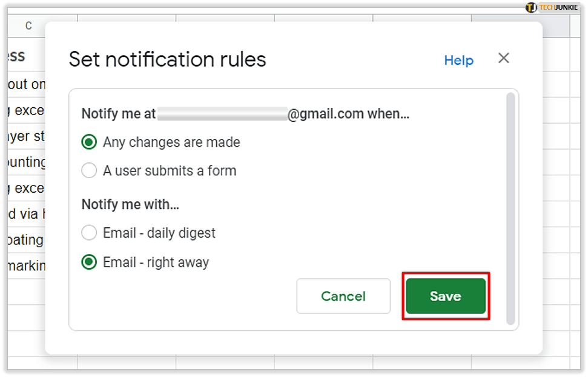Click the cell showing "d via h"

(23, 213)
